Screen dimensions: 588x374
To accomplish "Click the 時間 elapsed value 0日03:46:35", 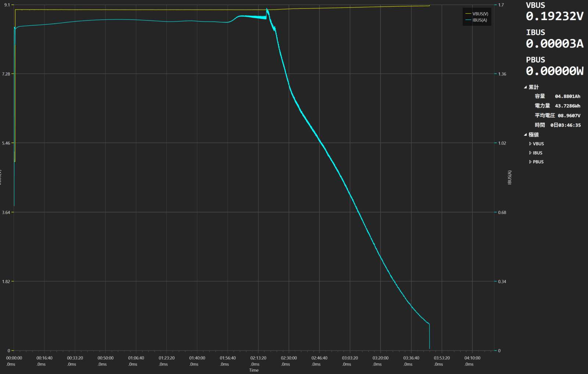I will coord(565,125).
